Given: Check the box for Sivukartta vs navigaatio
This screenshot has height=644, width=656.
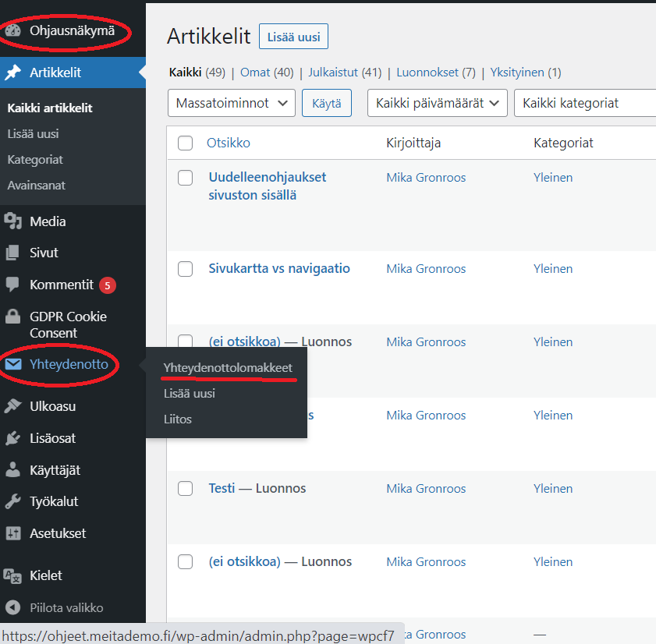Looking at the screenshot, I should click(185, 269).
